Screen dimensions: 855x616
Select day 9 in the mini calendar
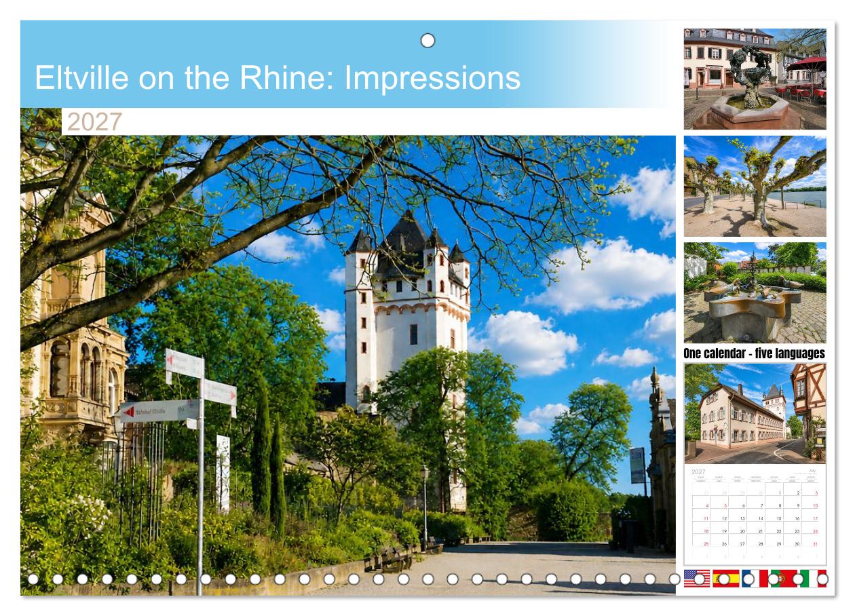coord(798,505)
